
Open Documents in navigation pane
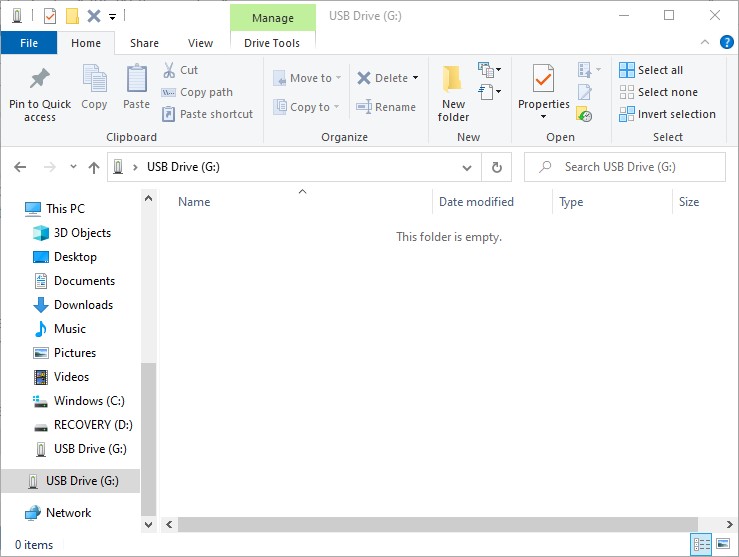coord(74,281)
